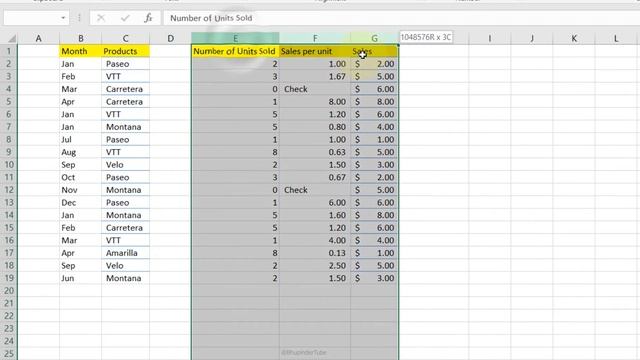Click the 2.50 sales per unit cell
Viewport: 640px width, 360px height.
(315, 265)
